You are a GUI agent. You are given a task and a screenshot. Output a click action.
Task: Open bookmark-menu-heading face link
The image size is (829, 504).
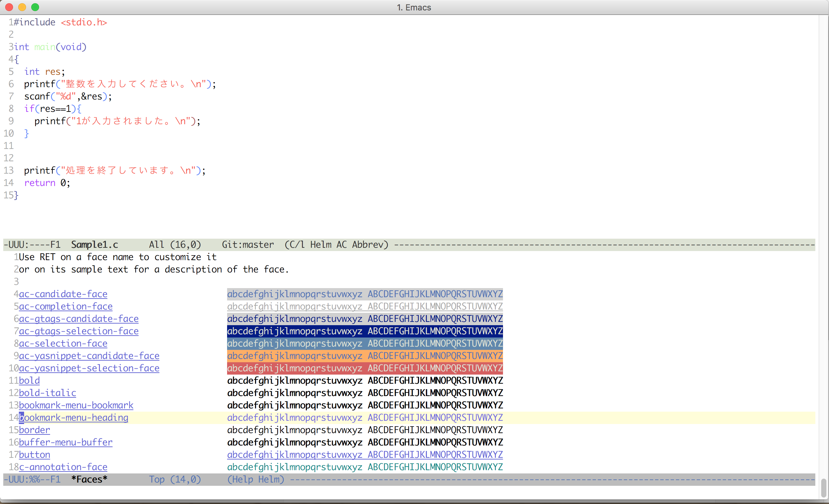click(73, 418)
